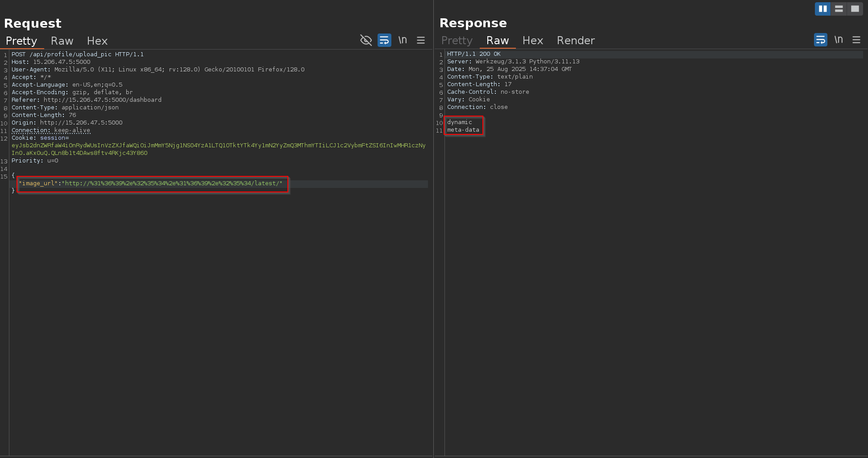Switch to top-bottom stacked layout icon
Image resolution: width=868 pixels, height=458 pixels.
click(839, 8)
